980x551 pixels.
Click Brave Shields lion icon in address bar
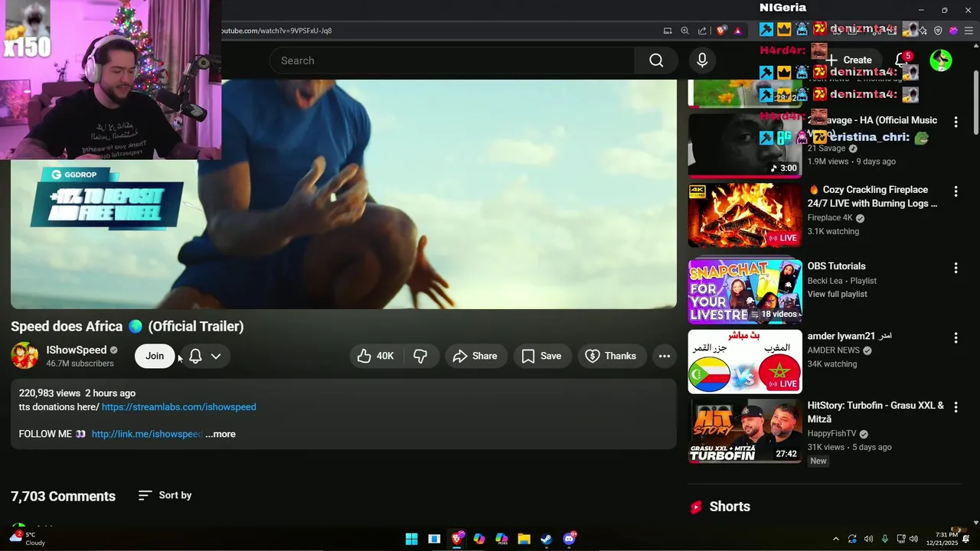point(721,31)
